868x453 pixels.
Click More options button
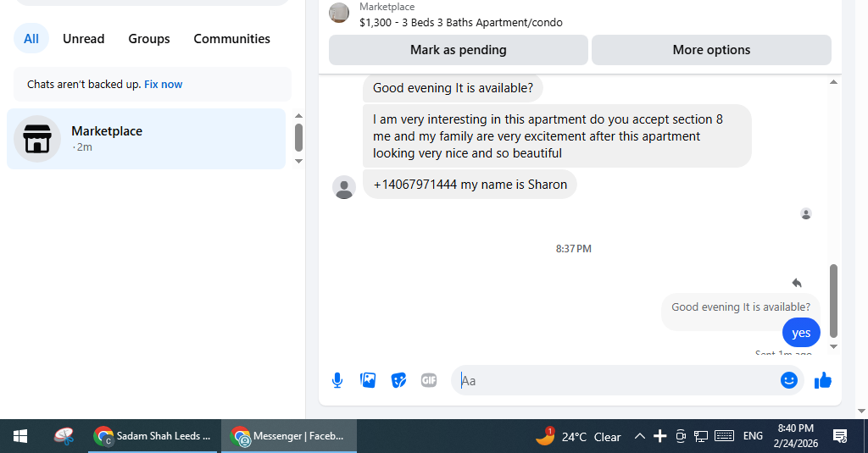[711, 50]
